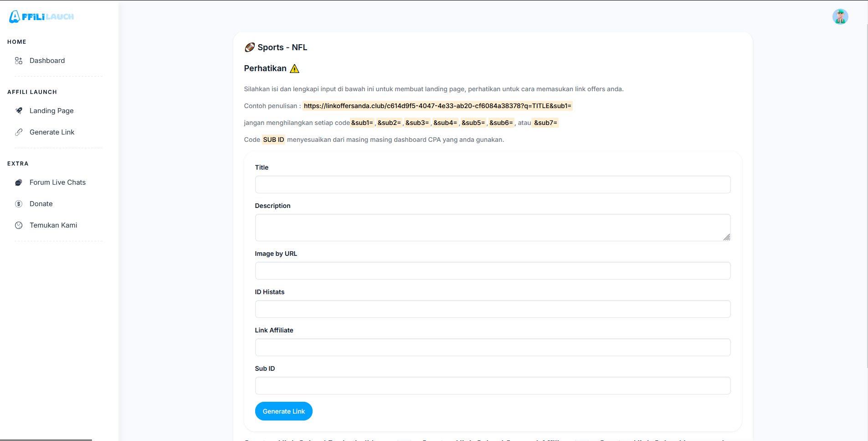Select Generate Link in the sidebar
The width and height of the screenshot is (868, 441).
[52, 132]
